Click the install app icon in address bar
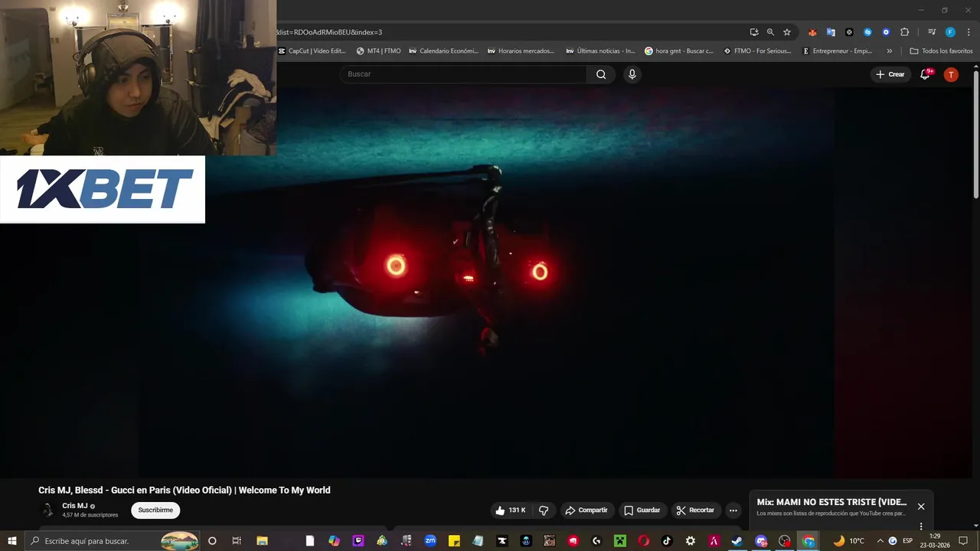 (754, 32)
